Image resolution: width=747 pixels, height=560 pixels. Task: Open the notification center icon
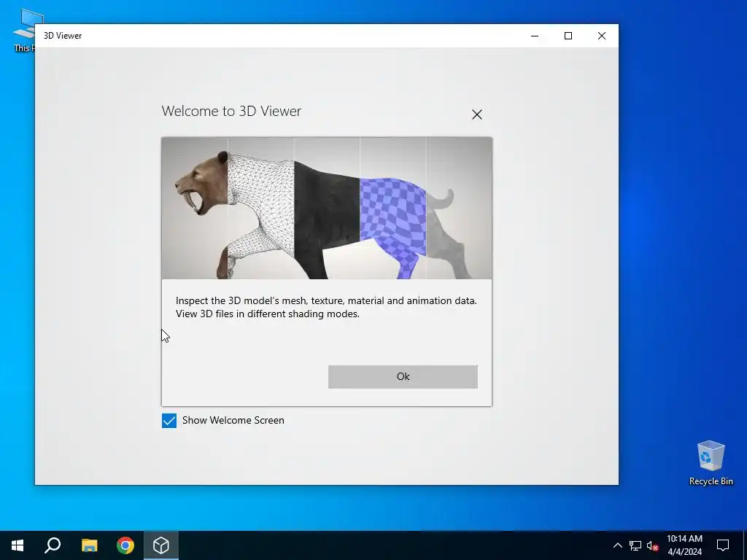pos(723,545)
